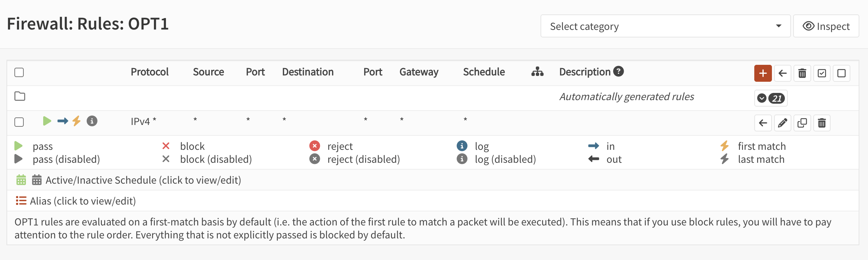Edit the IPv4 rule with pencil icon
Image resolution: width=868 pixels, height=260 pixels.
782,123
